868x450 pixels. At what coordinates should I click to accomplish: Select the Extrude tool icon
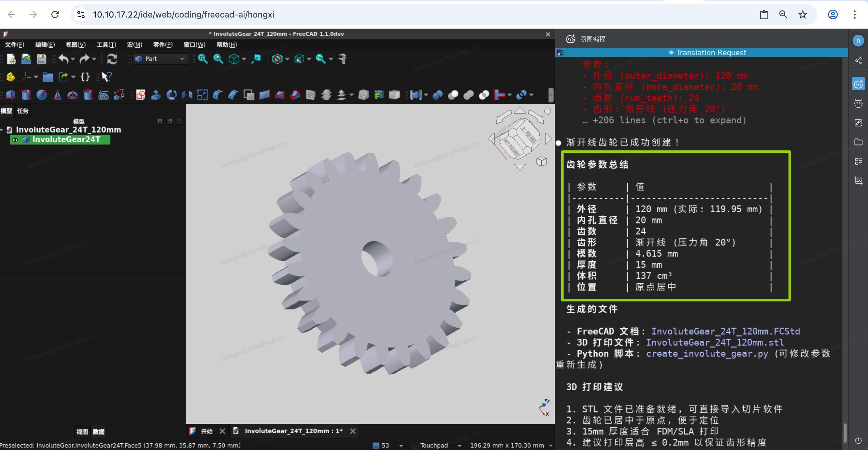pos(156,95)
